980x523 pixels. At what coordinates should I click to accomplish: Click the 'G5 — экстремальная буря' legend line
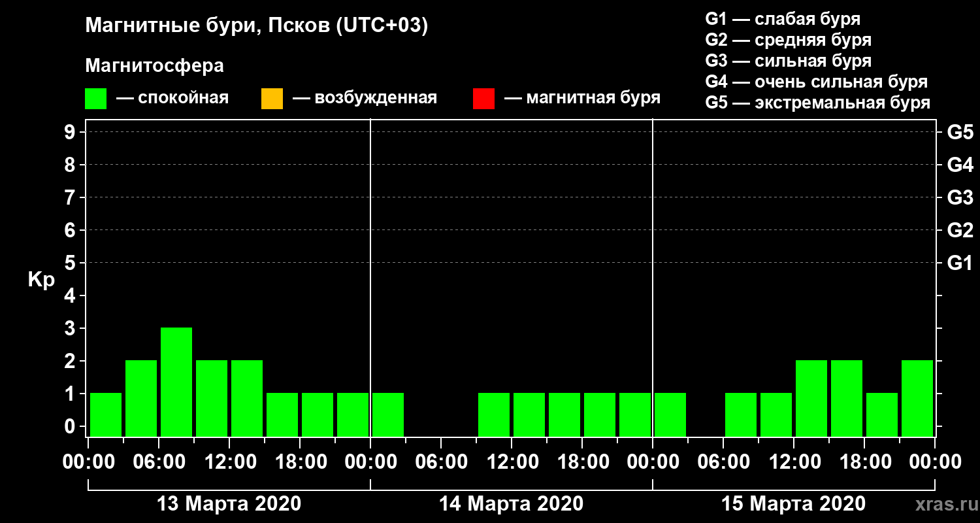[x=818, y=103]
